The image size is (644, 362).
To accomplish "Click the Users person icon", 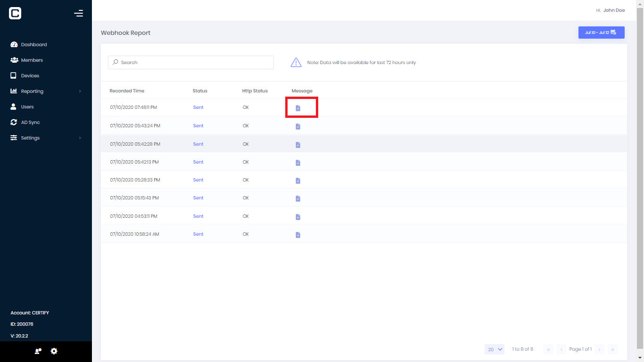I will click(x=14, y=107).
